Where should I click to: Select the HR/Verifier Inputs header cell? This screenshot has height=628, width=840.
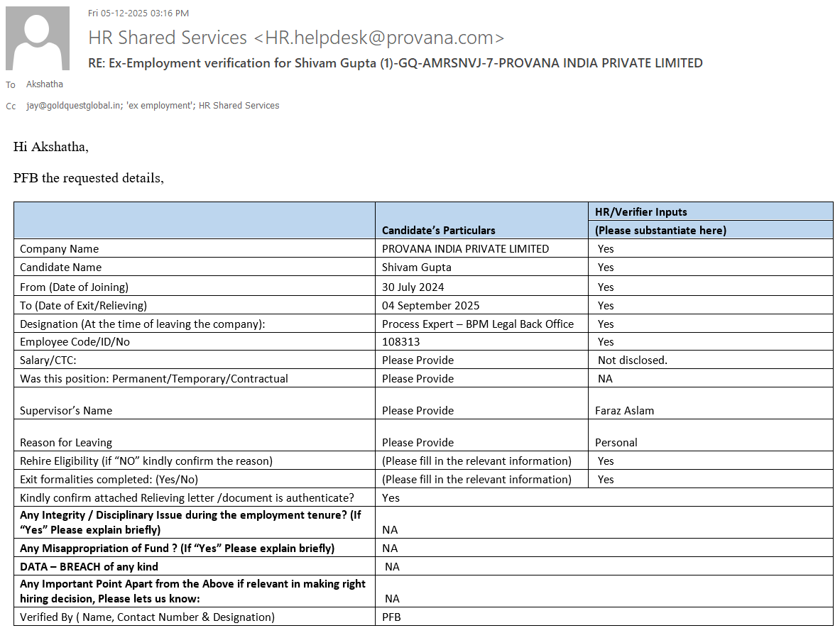click(x=641, y=211)
